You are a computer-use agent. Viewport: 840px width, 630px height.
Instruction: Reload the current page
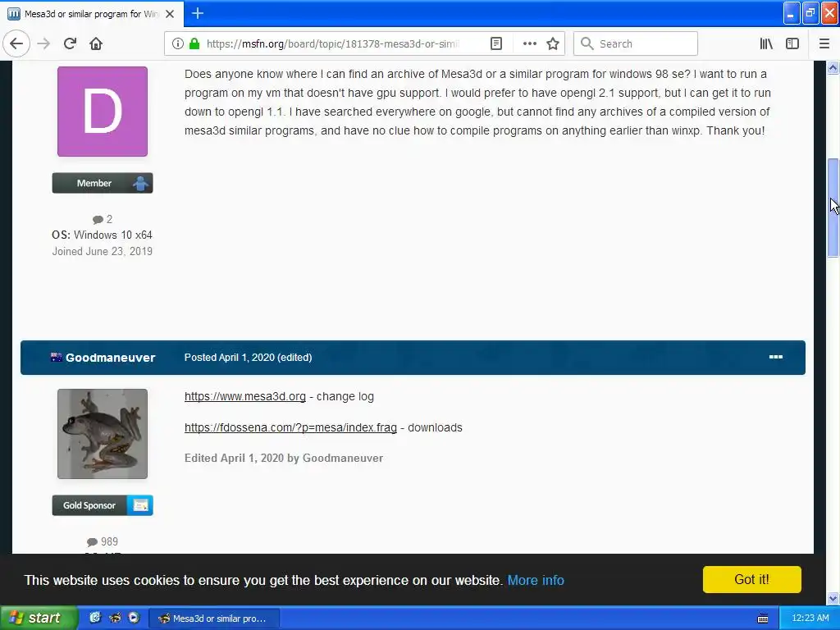coord(70,44)
